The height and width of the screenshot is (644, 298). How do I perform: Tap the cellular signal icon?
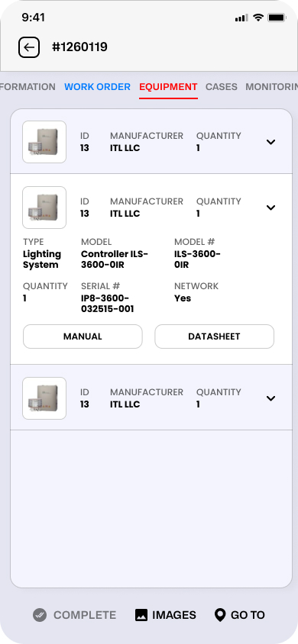[241, 18]
